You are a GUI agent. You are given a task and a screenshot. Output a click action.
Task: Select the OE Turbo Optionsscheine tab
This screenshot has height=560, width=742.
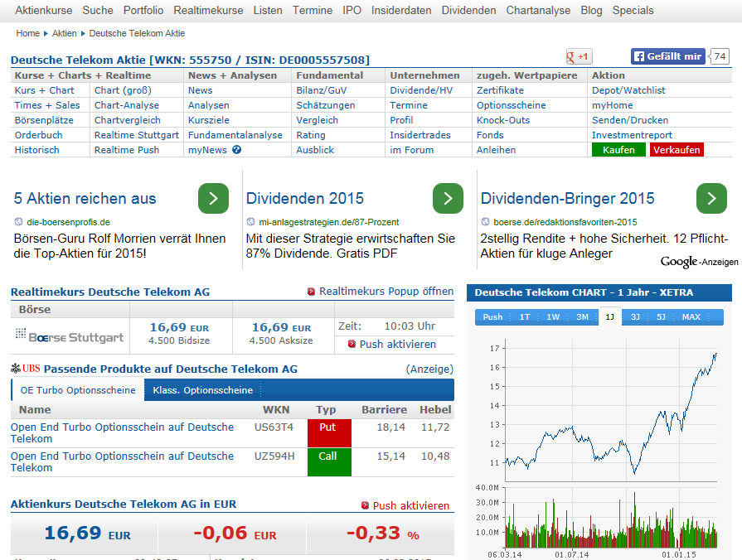(x=78, y=390)
